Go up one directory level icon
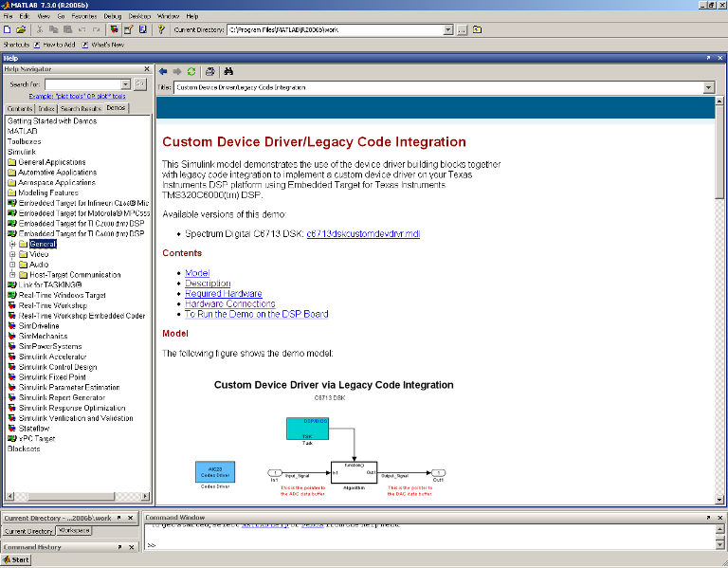 coord(477,29)
